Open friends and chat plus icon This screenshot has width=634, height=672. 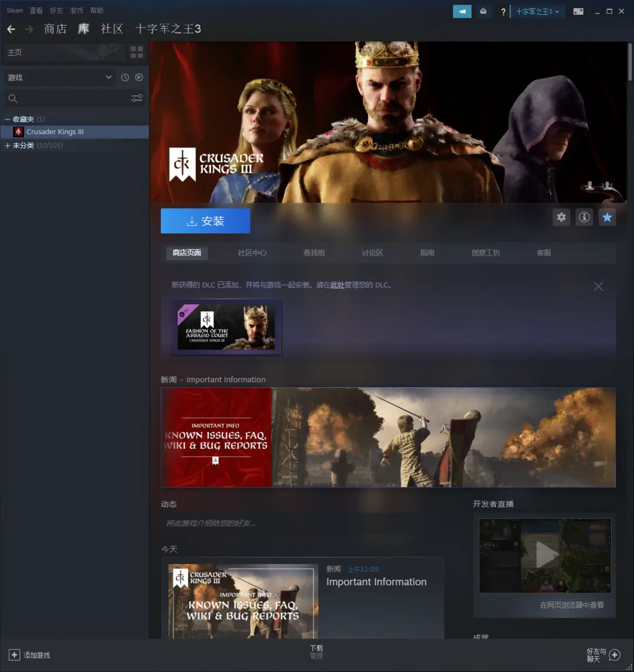615,655
